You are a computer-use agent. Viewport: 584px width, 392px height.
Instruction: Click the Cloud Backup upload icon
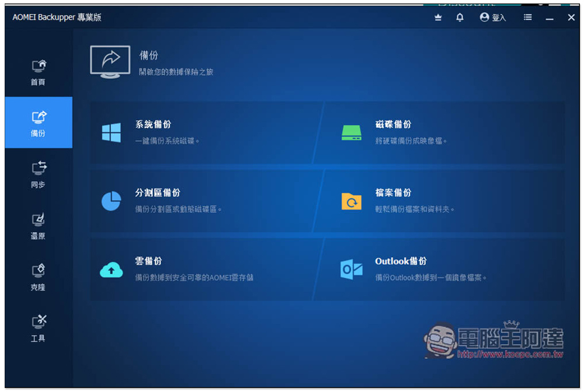point(111,269)
